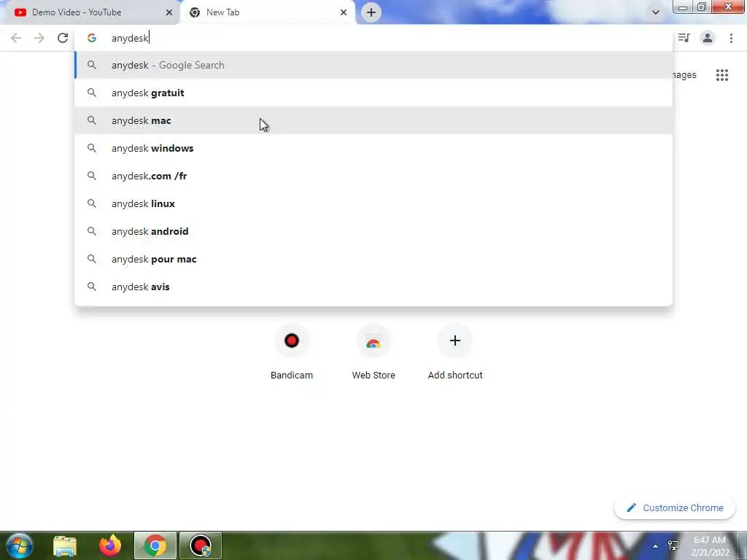This screenshot has height=560, width=747.
Task: Reload the current page
Action: point(63,38)
